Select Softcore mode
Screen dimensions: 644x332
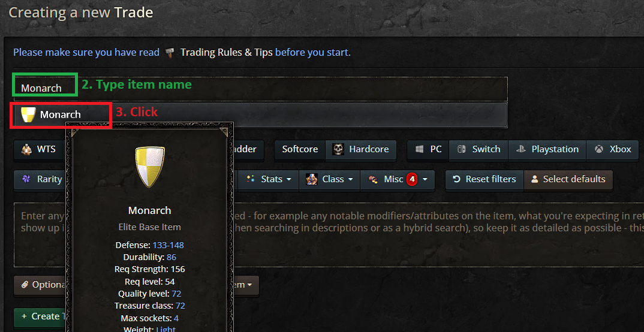pos(300,149)
